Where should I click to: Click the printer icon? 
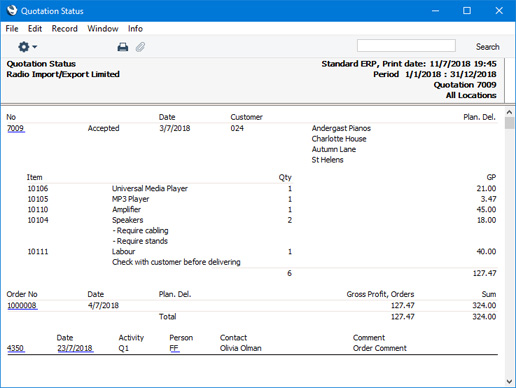point(123,47)
